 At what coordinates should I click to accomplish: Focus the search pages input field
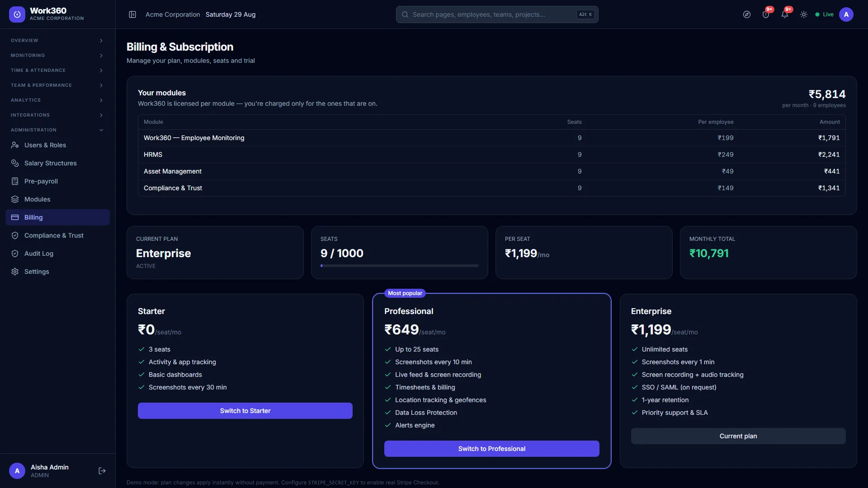tap(497, 14)
